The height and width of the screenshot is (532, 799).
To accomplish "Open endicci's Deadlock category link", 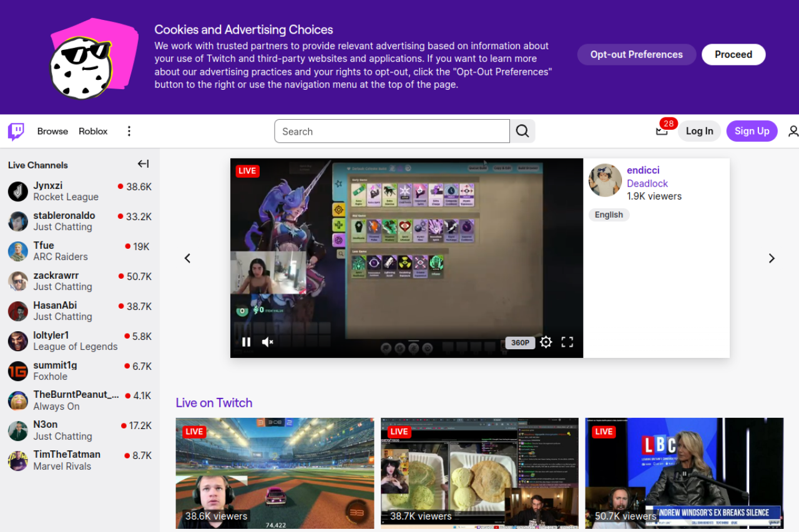I will click(x=647, y=183).
